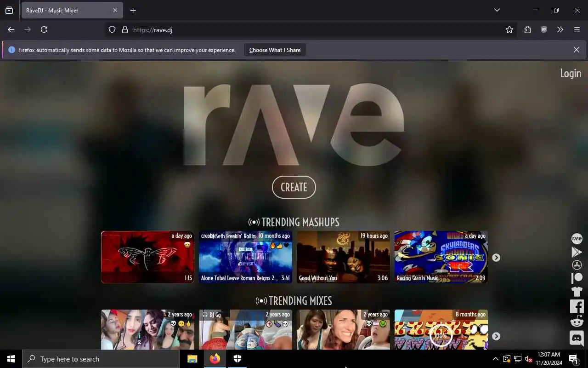Open File Explorer from the taskbar
This screenshot has height=368, width=588.
192,359
